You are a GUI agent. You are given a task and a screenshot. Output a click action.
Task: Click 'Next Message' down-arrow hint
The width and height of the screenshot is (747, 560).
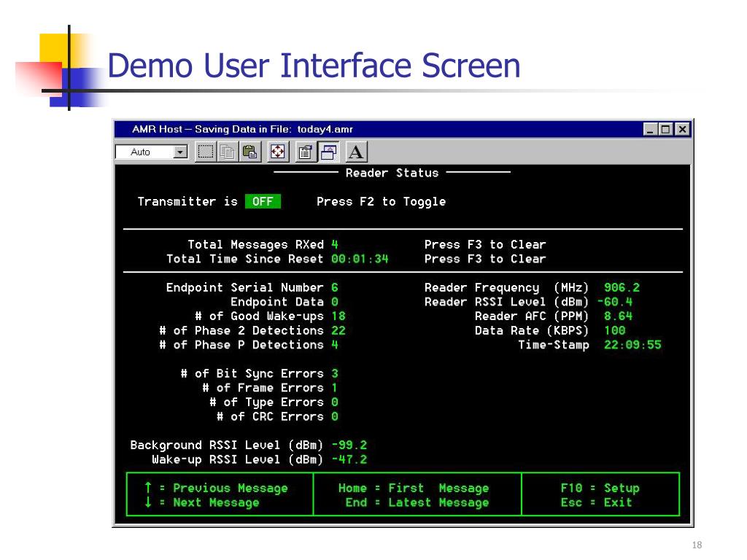coord(201,502)
